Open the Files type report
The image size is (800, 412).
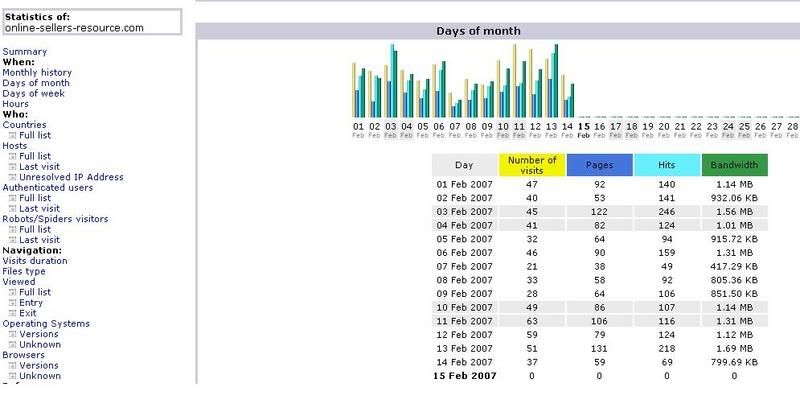(x=24, y=271)
